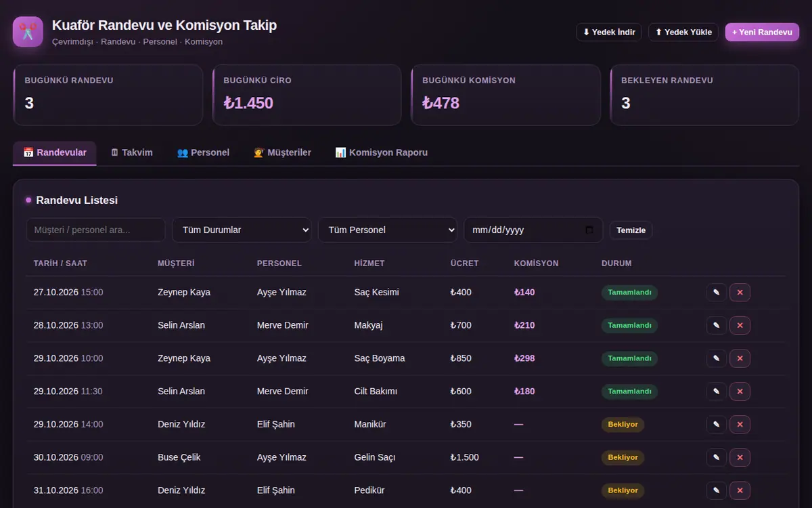
Task: Focus the Müşteri / personel ara search box
Action: [x=95, y=230]
